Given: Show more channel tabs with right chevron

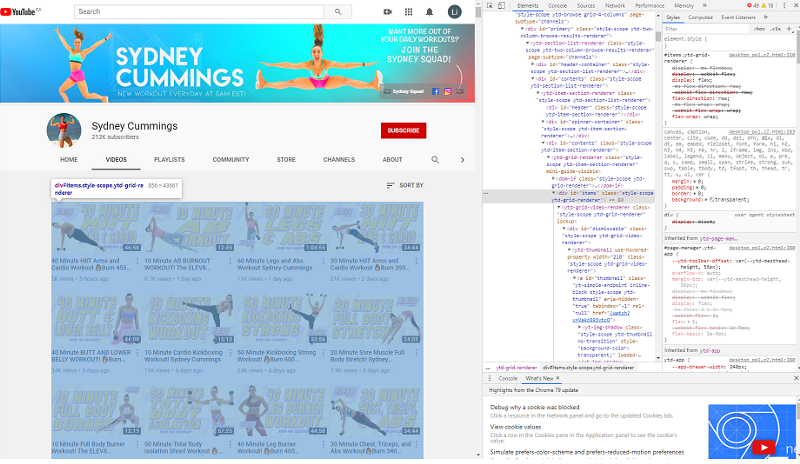Looking at the screenshot, I should (462, 160).
